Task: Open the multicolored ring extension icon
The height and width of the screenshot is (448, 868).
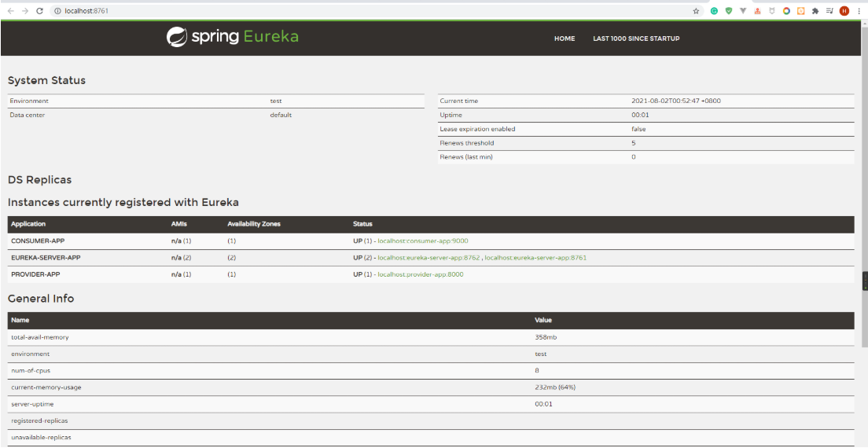Action: 786,11
